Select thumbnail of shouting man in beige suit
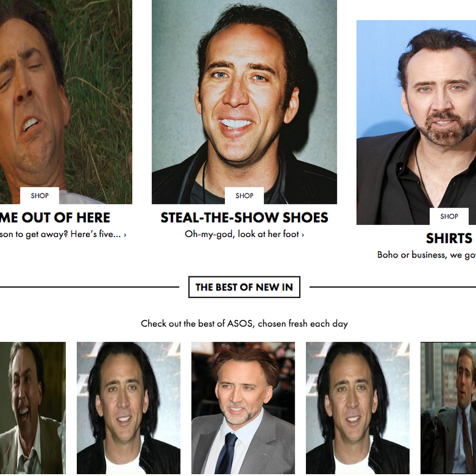Image resolution: width=476 pixels, height=476 pixels. point(33,408)
